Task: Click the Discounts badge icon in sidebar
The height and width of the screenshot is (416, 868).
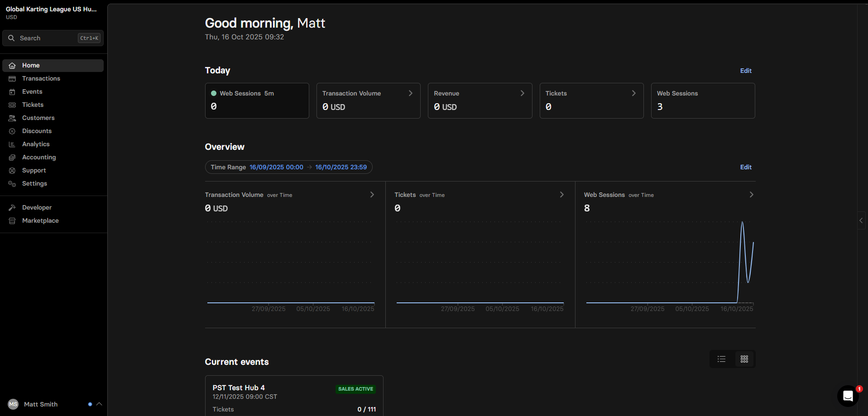Action: [x=12, y=131]
